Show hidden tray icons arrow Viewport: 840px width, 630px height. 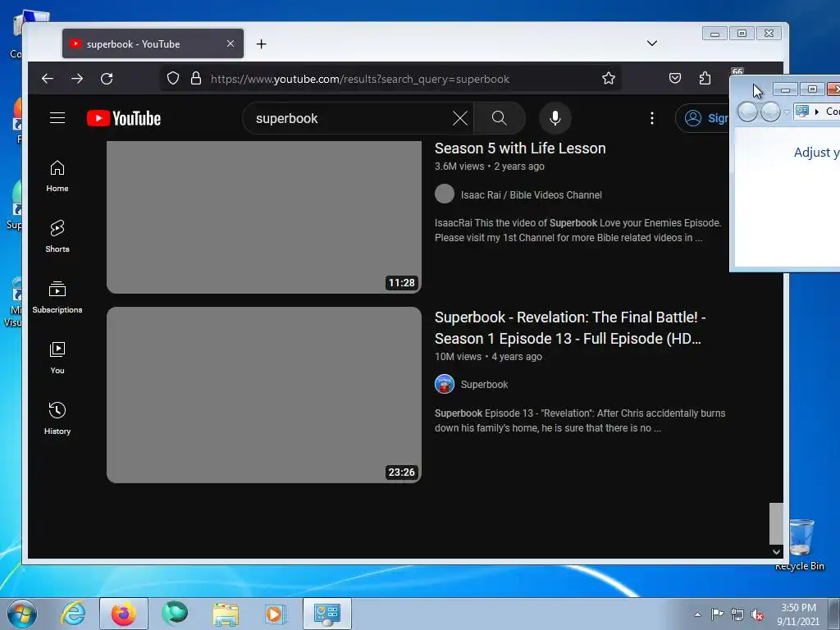tap(697, 614)
